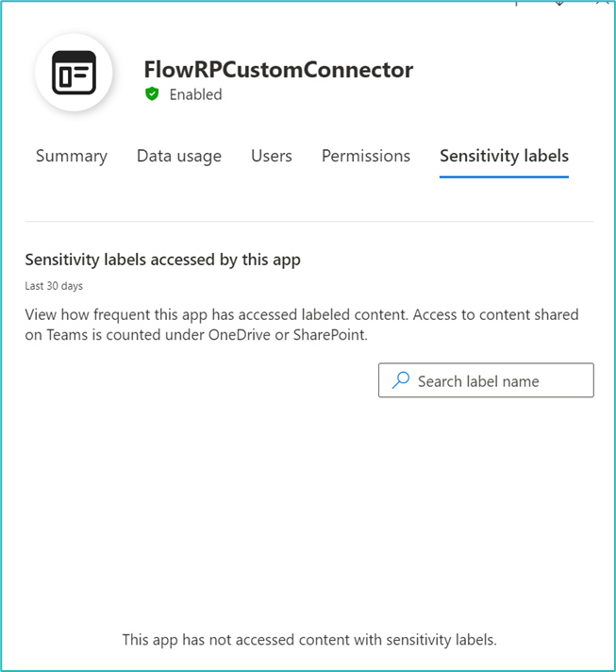Viewport: 616px width, 672px height.
Task: Click the blue underline beneath Sensitivity labels
Action: point(504,176)
